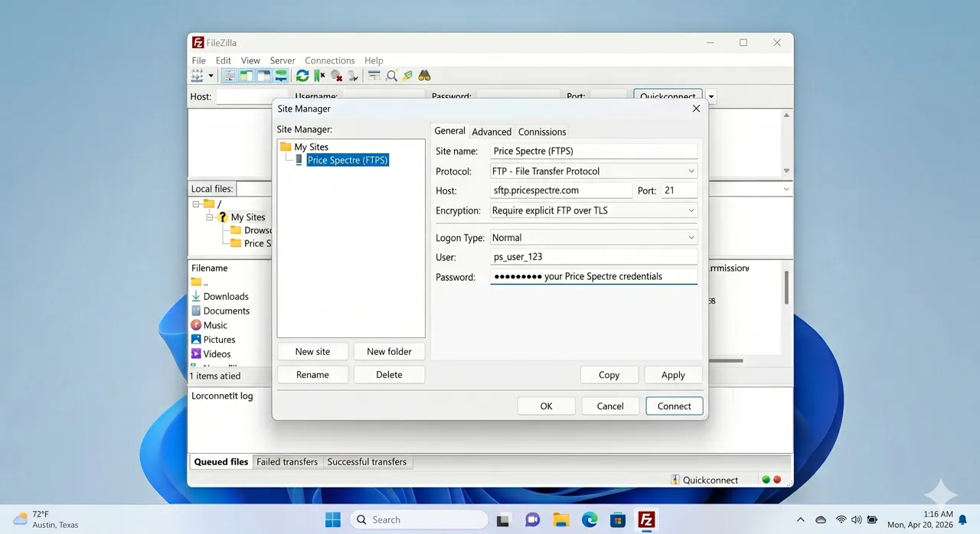The height and width of the screenshot is (534, 980).
Task: Open the Site Manager from the toolbar
Action: 196,75
